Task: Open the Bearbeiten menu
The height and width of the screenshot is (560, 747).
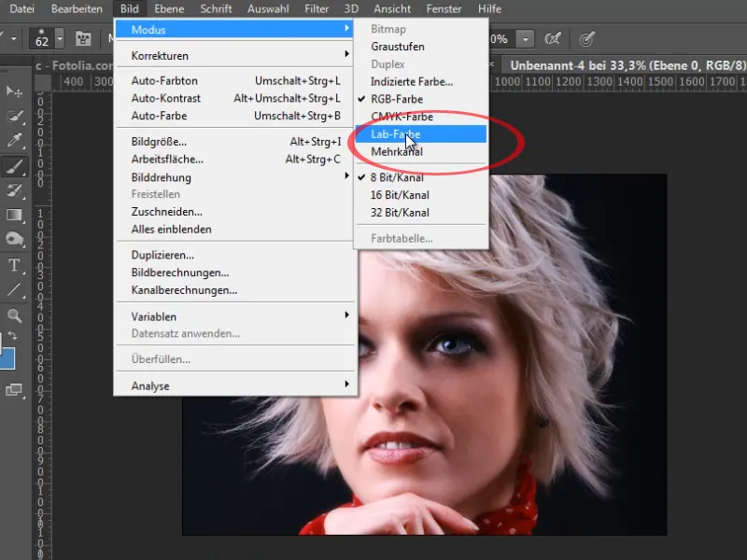Action: click(77, 8)
